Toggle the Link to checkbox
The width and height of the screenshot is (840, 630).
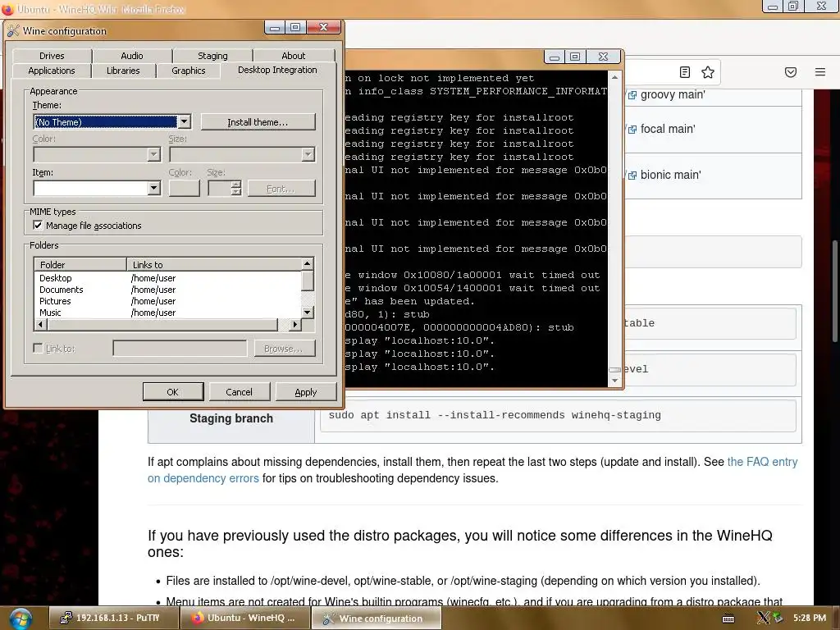(x=38, y=349)
